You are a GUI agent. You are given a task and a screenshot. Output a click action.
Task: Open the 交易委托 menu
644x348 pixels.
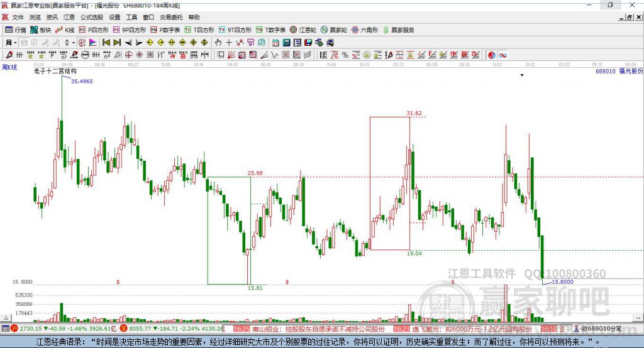[171, 17]
